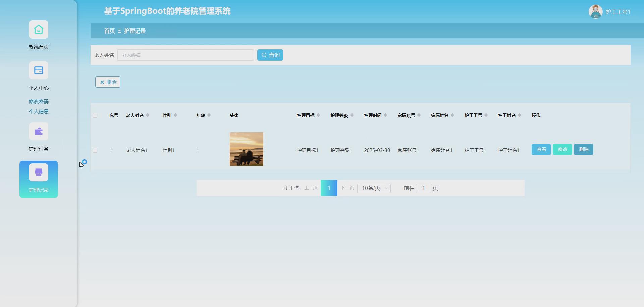Click the row 1 删除 button

(x=584, y=149)
